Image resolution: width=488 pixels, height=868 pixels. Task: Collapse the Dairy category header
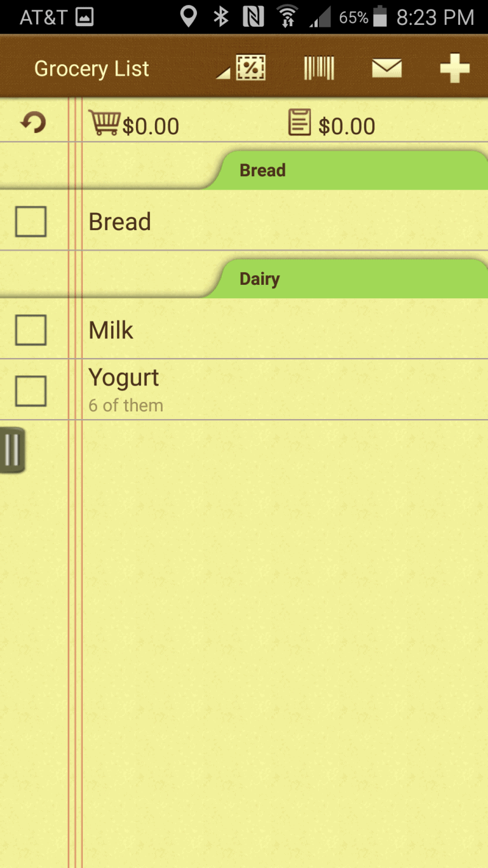pyautogui.click(x=260, y=279)
